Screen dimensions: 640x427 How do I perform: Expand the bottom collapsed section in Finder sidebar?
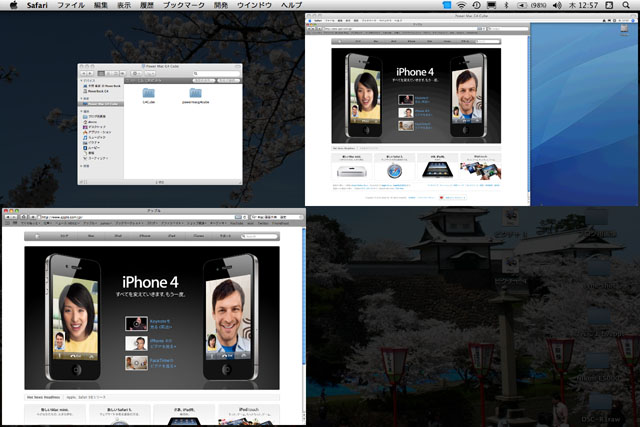[x=82, y=166]
